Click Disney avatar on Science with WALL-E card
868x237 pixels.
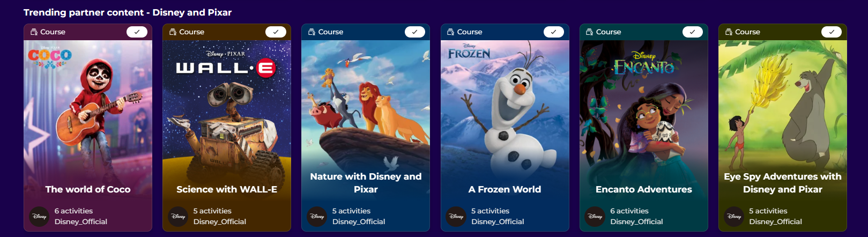click(178, 217)
